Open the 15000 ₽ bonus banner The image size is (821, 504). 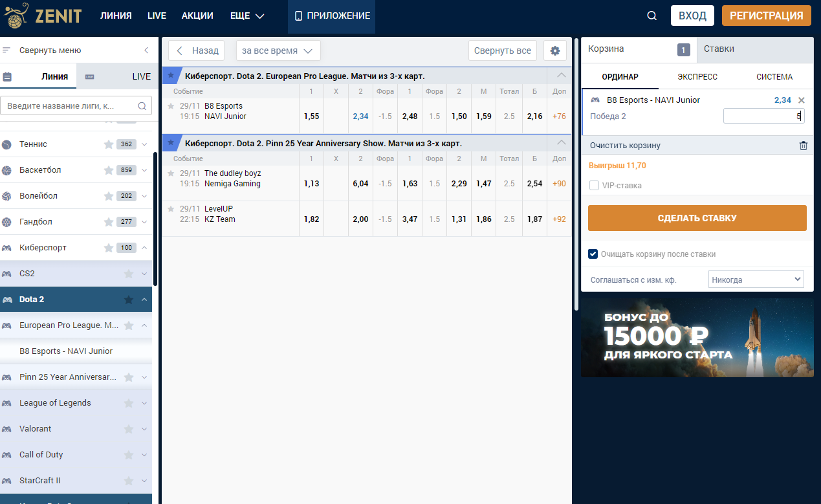pyautogui.click(x=697, y=338)
